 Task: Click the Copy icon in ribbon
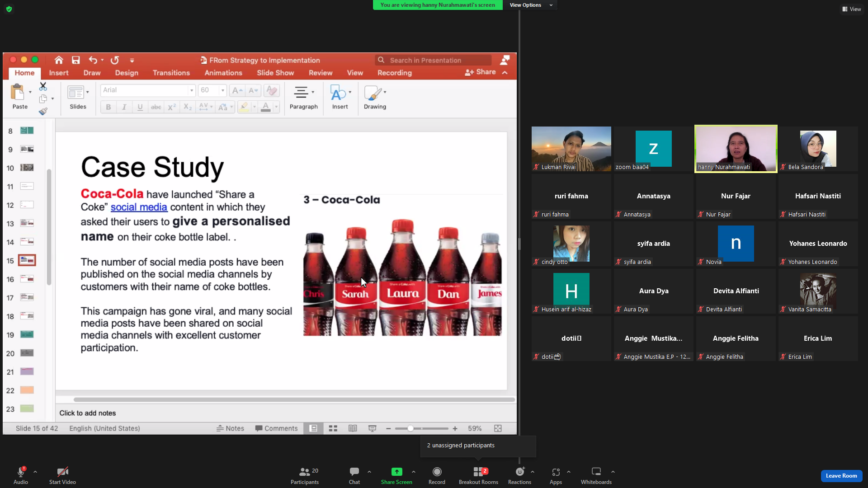[43, 99]
